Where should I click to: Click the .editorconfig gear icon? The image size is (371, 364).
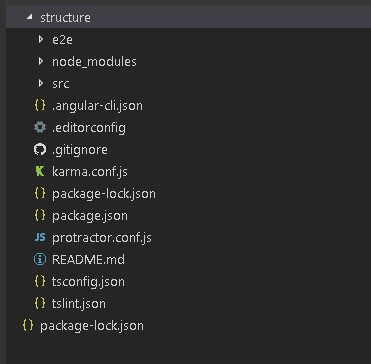click(x=40, y=128)
